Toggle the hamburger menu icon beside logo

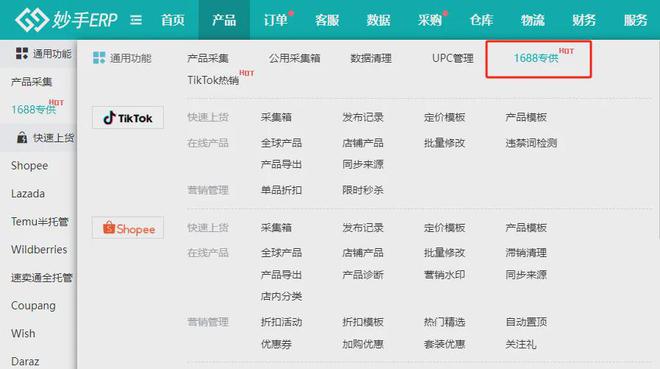point(136,20)
